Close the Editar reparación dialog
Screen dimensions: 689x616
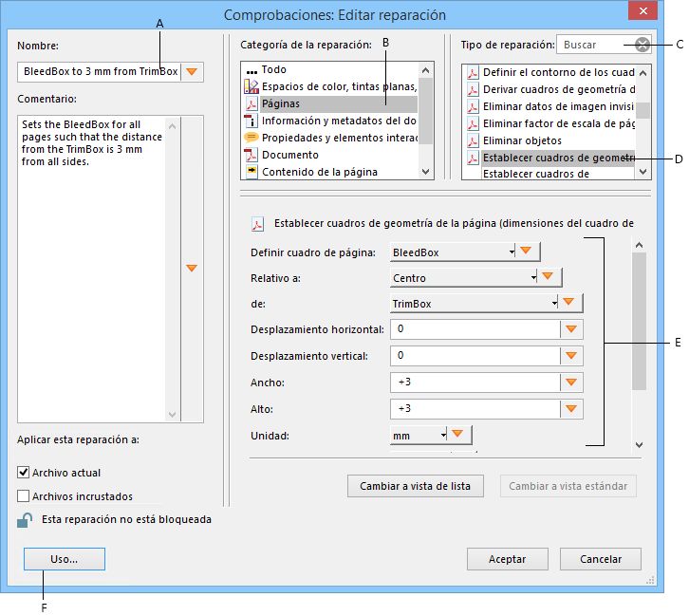(642, 11)
